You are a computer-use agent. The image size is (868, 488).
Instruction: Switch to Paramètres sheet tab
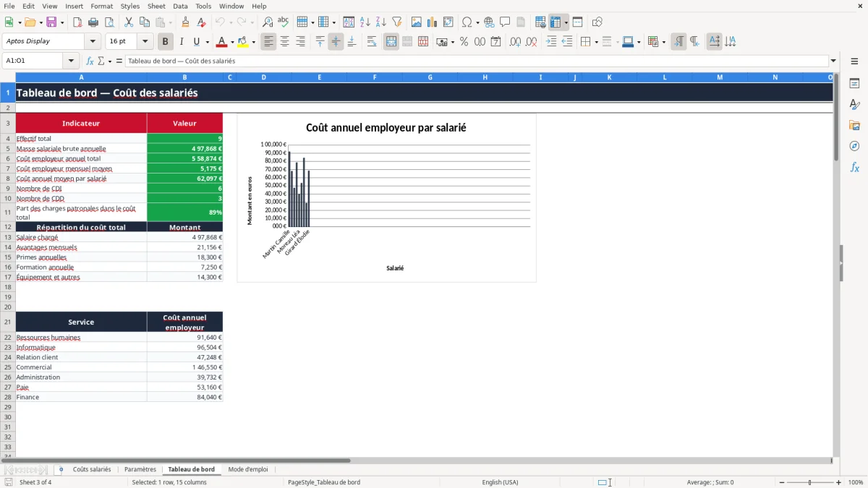[140, 469]
